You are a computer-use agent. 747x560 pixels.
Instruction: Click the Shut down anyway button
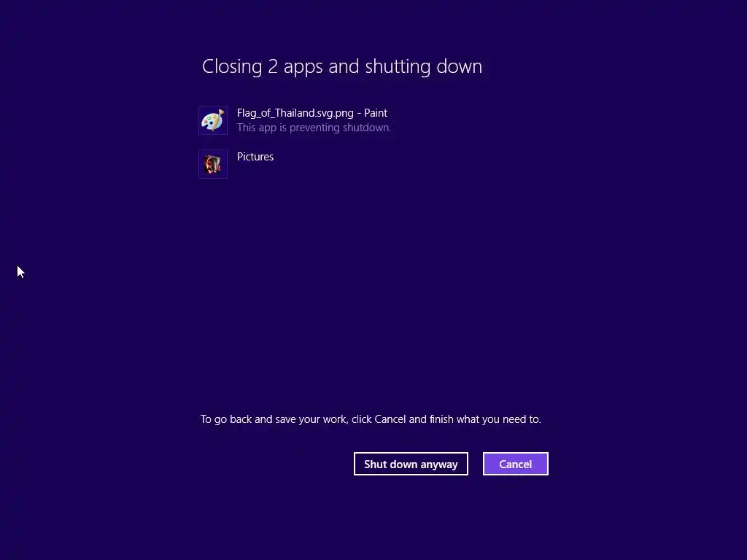coord(411,464)
